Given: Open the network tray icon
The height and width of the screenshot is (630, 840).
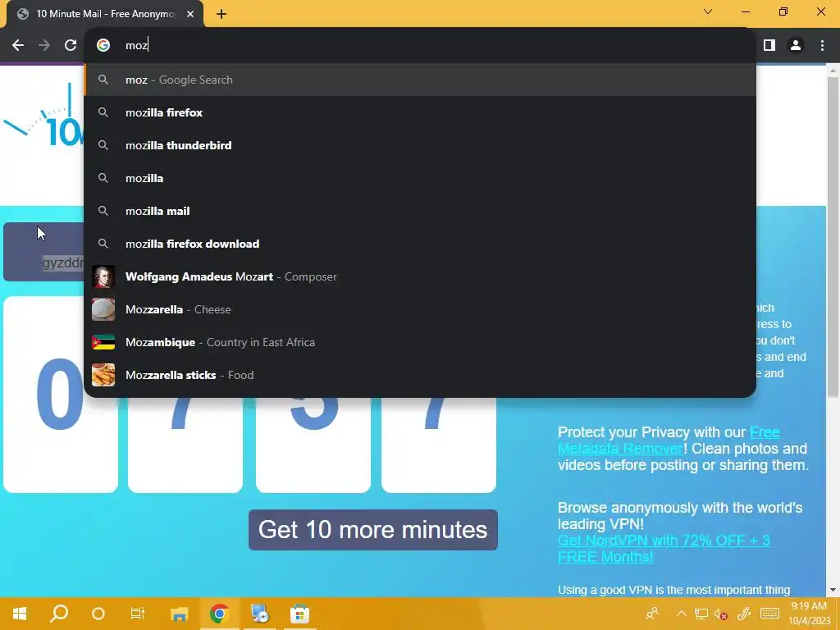Looking at the screenshot, I should click(x=701, y=614).
